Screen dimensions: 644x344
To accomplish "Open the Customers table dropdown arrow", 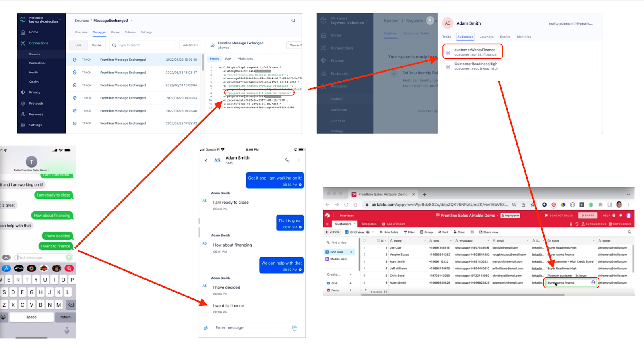I will 355,224.
